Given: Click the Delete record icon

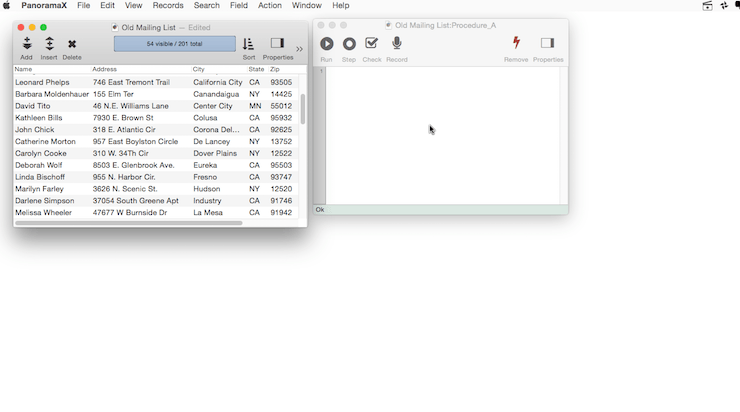Looking at the screenshot, I should coord(72,44).
